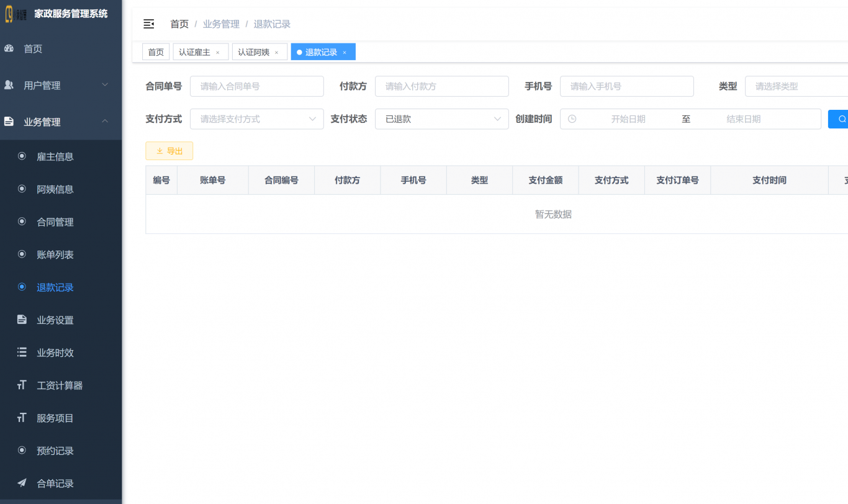Click the dashboard icon beside 首页
Screen dimensions: 848x504
[x=9, y=48]
